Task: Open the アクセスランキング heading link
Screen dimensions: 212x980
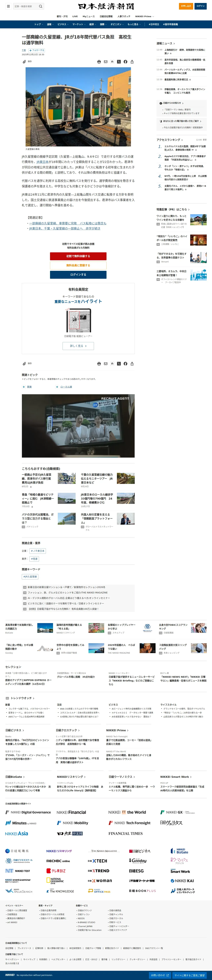Action: click(x=169, y=140)
